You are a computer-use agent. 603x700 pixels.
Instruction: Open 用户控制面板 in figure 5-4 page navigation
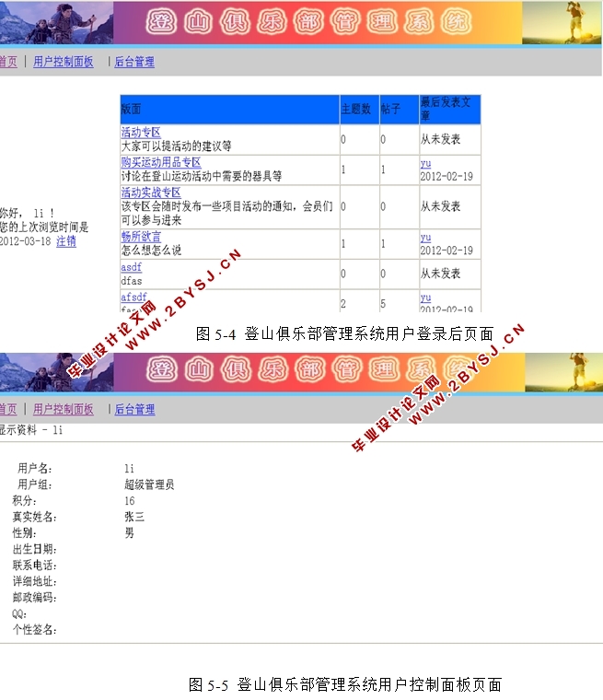(x=64, y=62)
